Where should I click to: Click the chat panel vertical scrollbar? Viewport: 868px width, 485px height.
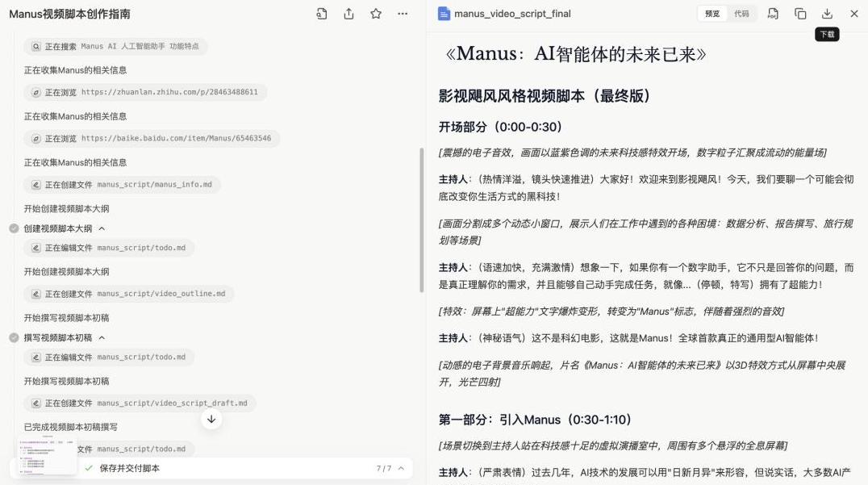(x=421, y=220)
